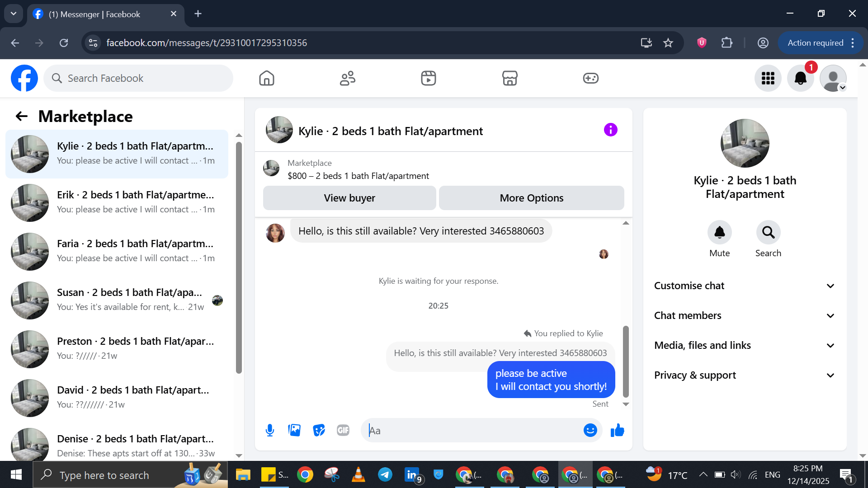Open the emoji picker in message box

pyautogui.click(x=590, y=430)
